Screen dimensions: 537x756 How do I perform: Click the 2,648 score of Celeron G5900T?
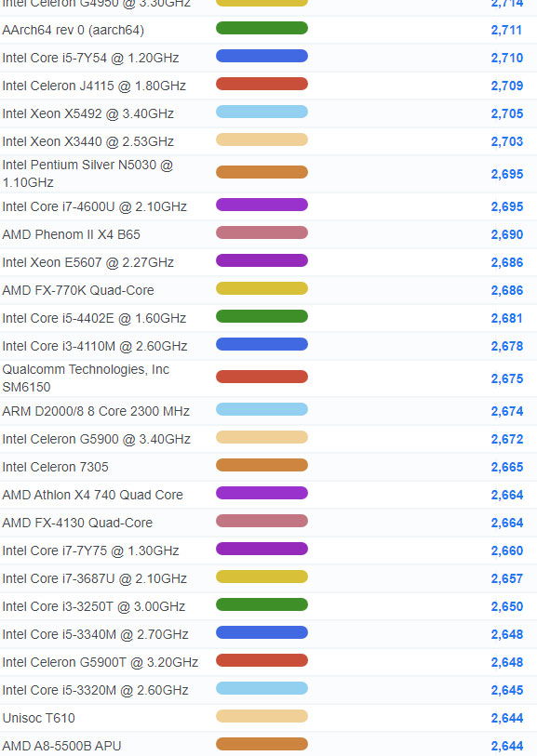click(507, 663)
